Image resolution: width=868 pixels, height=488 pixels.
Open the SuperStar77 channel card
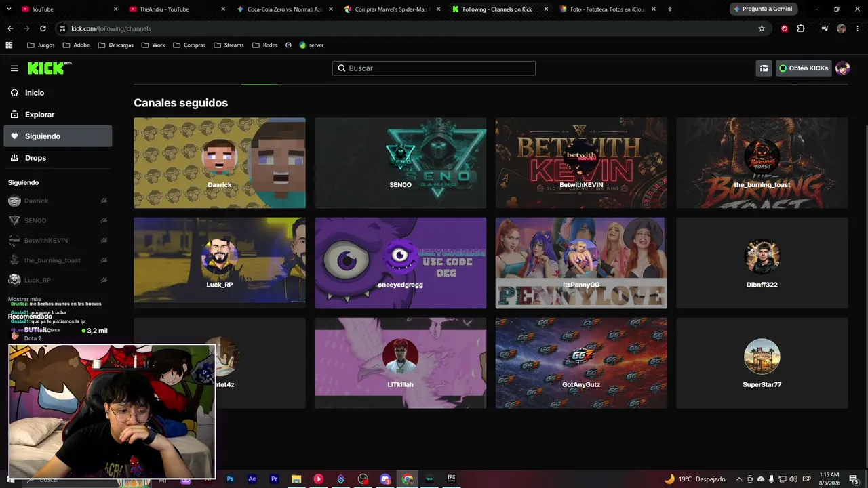762,363
